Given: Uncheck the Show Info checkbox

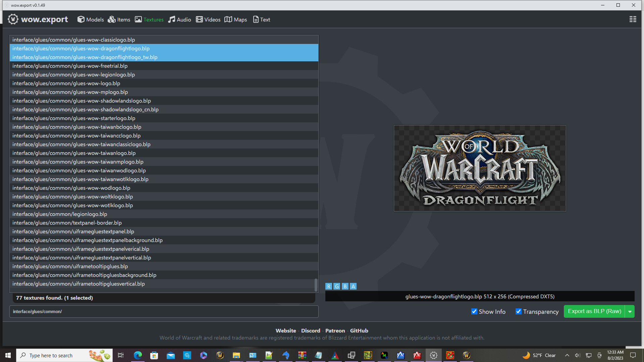Looking at the screenshot, I should point(474,311).
